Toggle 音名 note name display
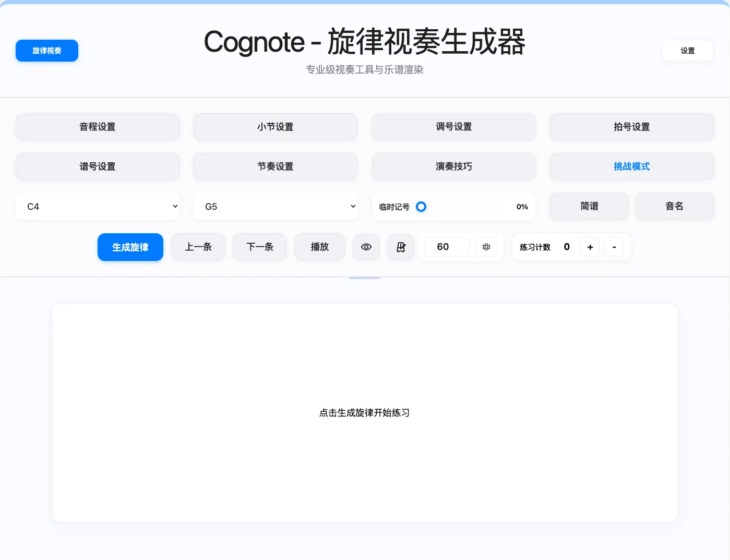730x560 pixels. point(674,206)
